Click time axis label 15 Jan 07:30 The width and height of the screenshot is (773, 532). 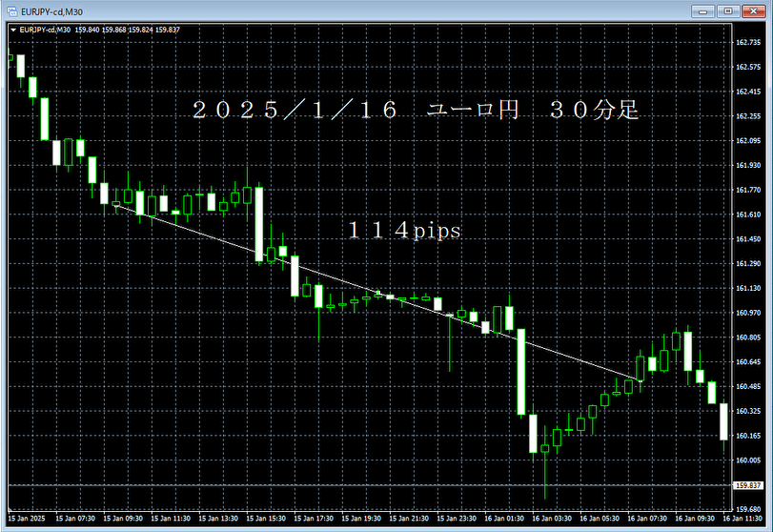[75, 519]
